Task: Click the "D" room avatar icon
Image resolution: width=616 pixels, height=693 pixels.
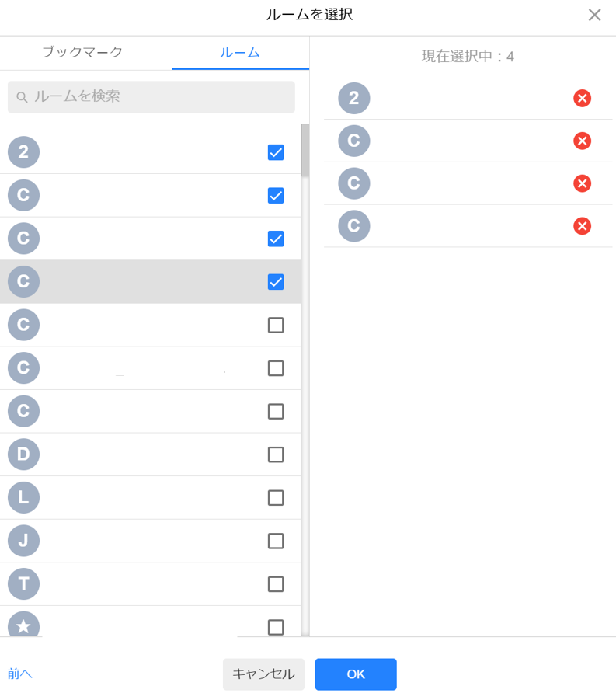Action: [23, 454]
